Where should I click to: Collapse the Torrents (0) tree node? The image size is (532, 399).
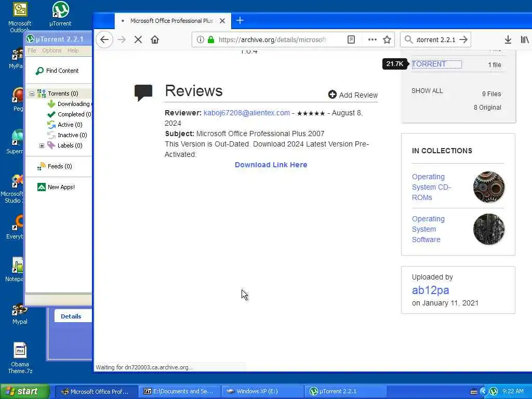click(x=32, y=94)
